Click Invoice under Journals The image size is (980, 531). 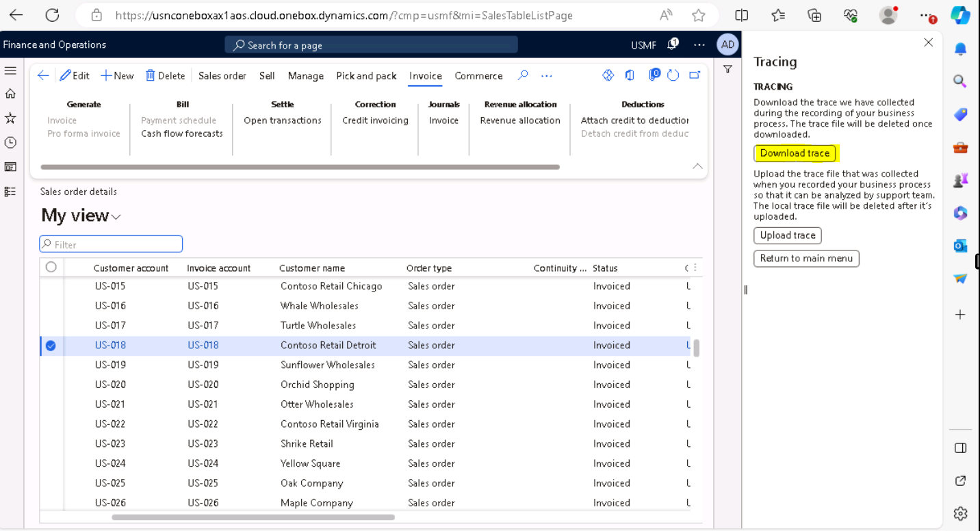click(443, 120)
